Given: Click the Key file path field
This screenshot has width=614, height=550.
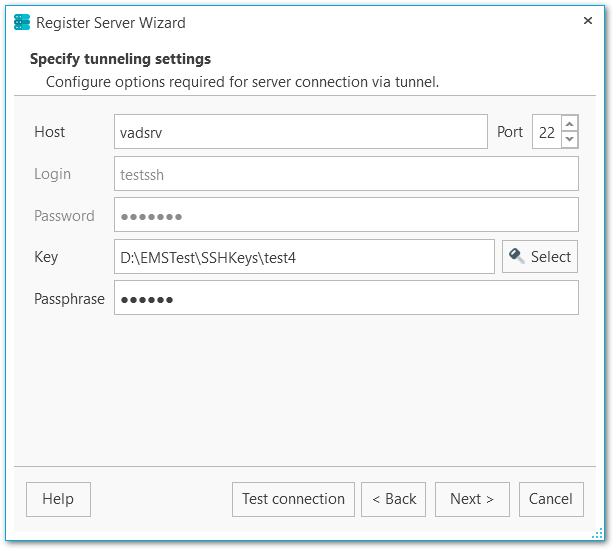Looking at the screenshot, I should pyautogui.click(x=304, y=257).
